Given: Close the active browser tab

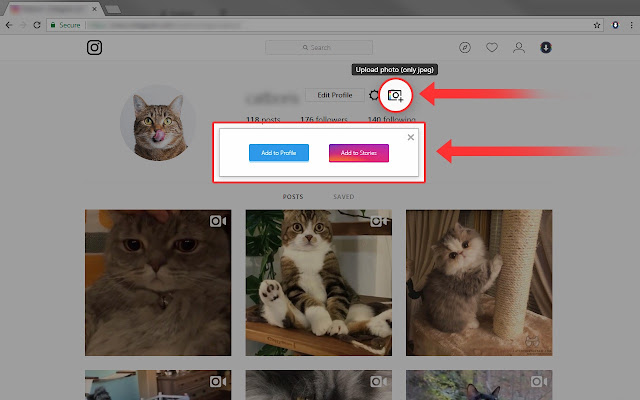Looking at the screenshot, I should coord(95,8).
